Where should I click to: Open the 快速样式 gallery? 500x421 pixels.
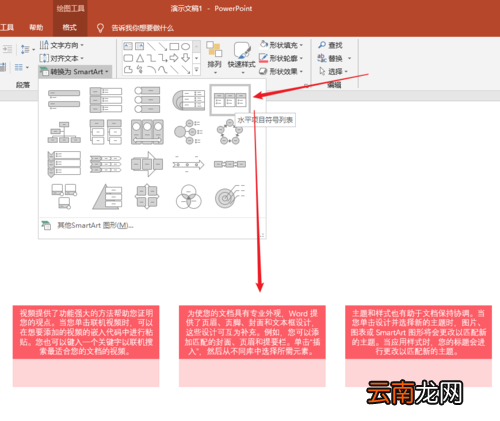[242, 57]
